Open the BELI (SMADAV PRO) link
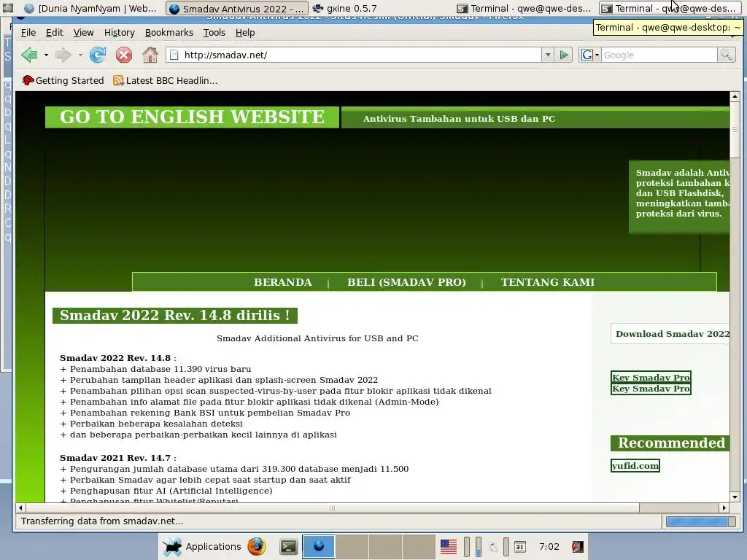 (406, 282)
